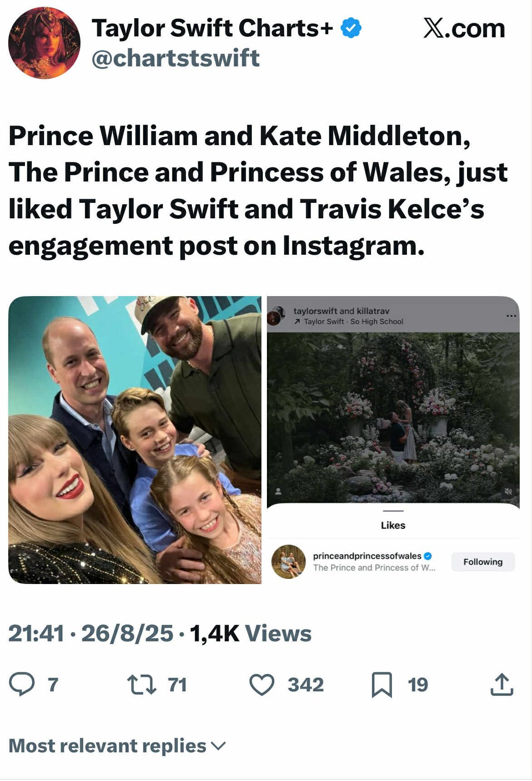
Task: Open the three-dot menu on Instagram post
Action: coord(511,316)
